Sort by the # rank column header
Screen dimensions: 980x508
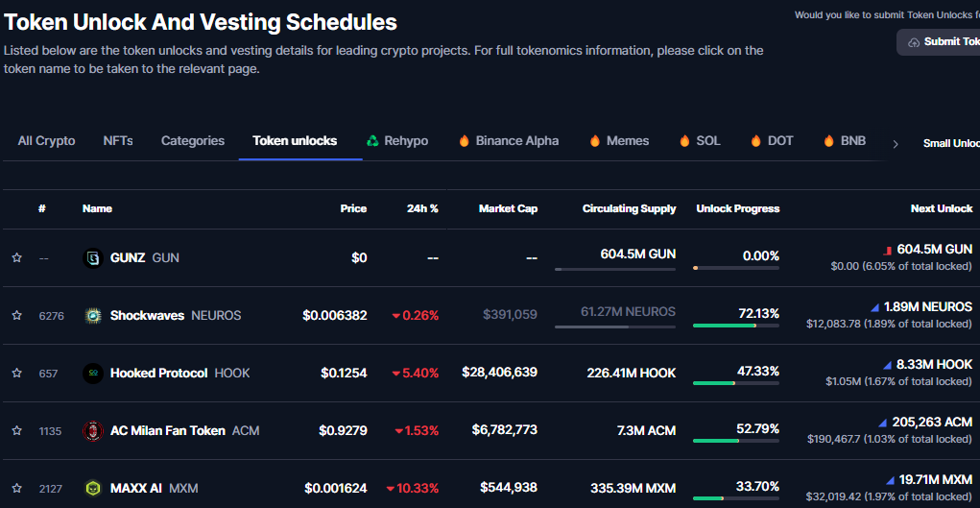pos(42,209)
